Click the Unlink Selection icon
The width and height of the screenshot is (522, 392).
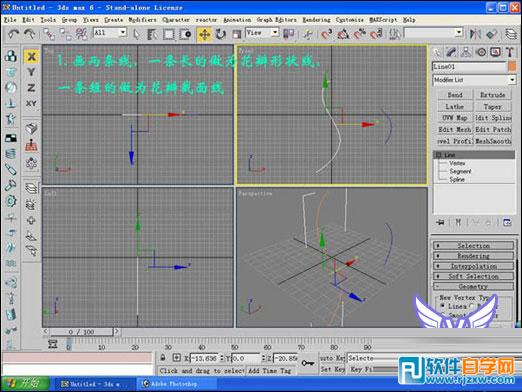click(65, 34)
